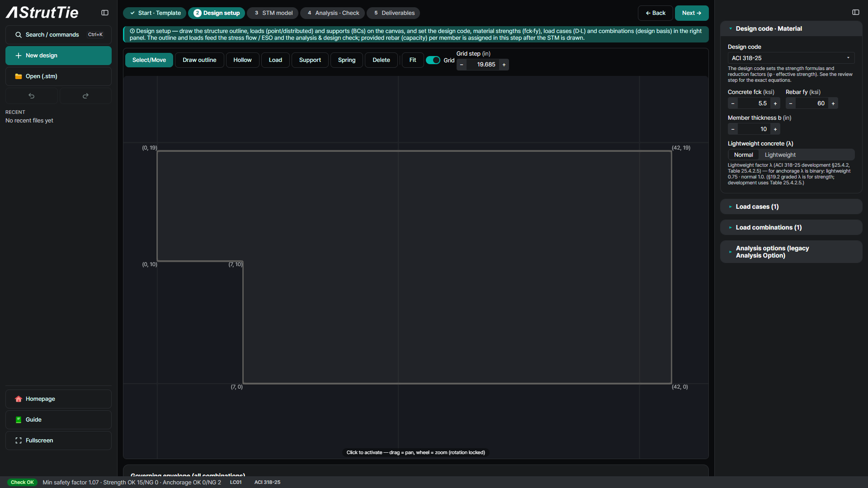Enter Fullscreen mode
Image resolution: width=868 pixels, height=488 pixels.
click(58, 441)
